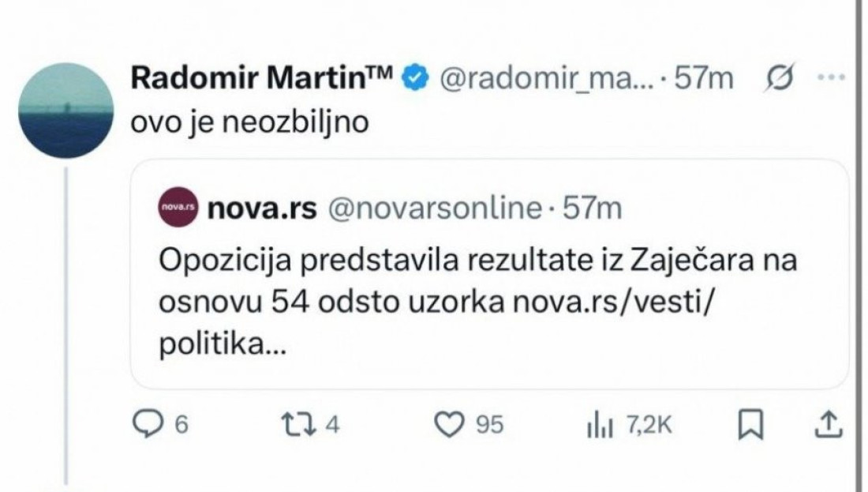Like the tweet with heart icon
Viewport: 868px width, 492px height.
(450, 426)
